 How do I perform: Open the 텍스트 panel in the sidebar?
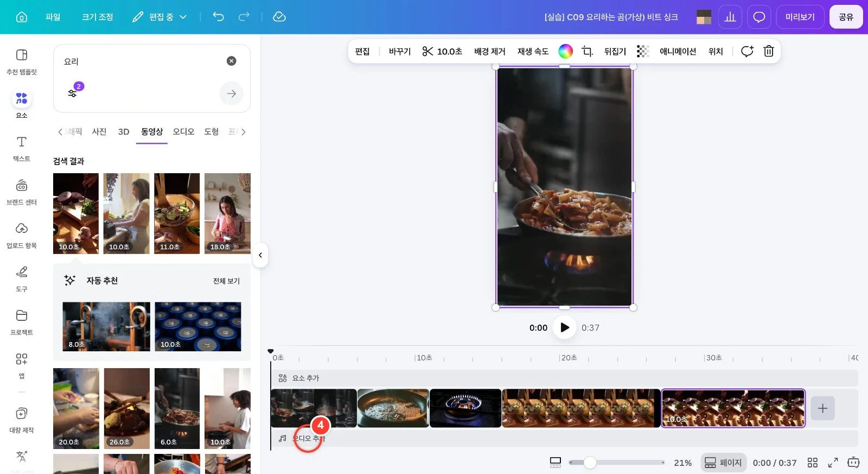pos(22,149)
